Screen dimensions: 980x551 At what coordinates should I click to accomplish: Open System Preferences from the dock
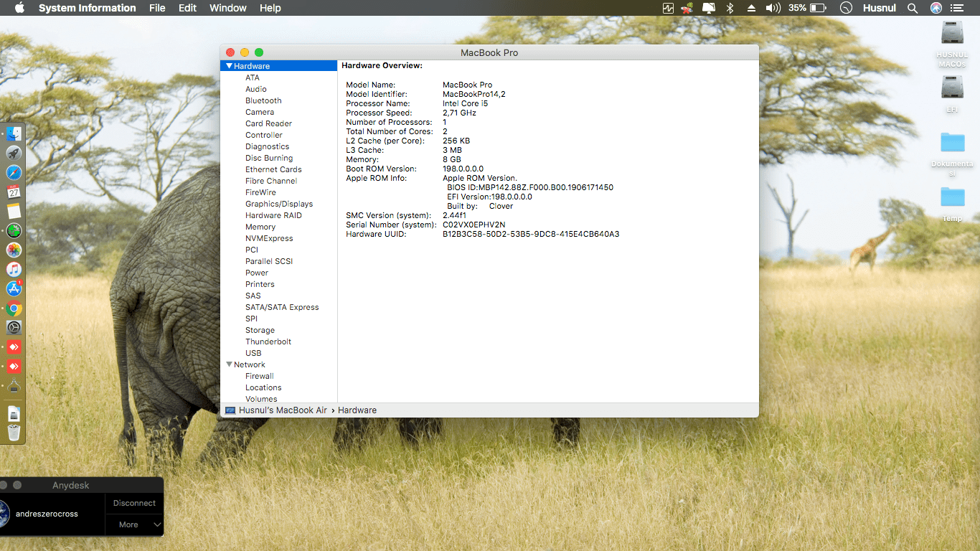[13, 327]
